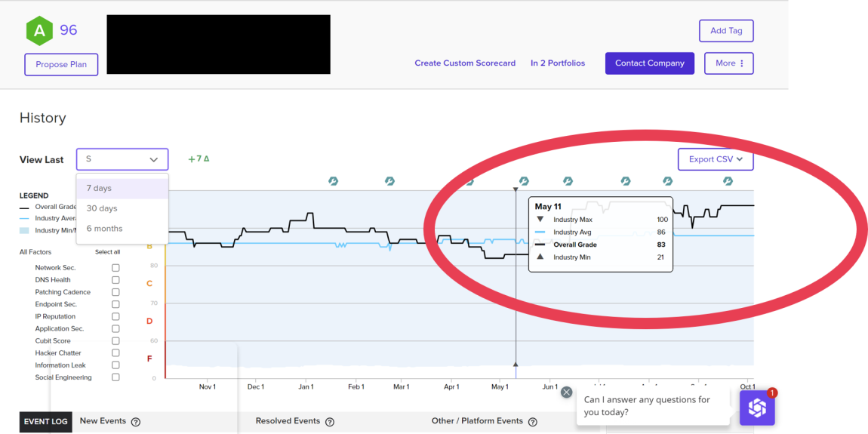
Task: Select 30 days from the dropdown list
Action: click(x=122, y=208)
